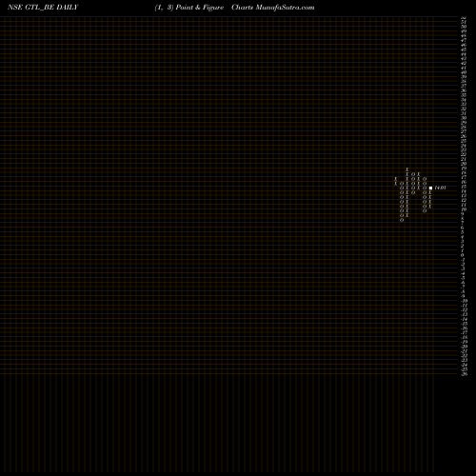Click the lowest O on the chart
476x476 pixels.
click(402, 220)
